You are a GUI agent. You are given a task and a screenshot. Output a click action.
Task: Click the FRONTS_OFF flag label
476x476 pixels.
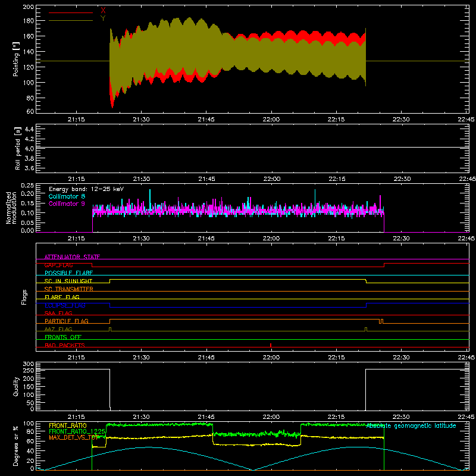63,337
